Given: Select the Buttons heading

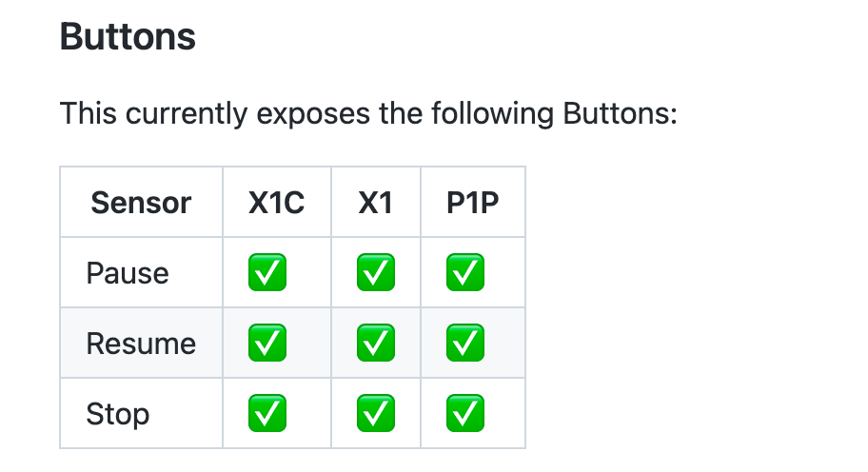Looking at the screenshot, I should (x=128, y=37).
